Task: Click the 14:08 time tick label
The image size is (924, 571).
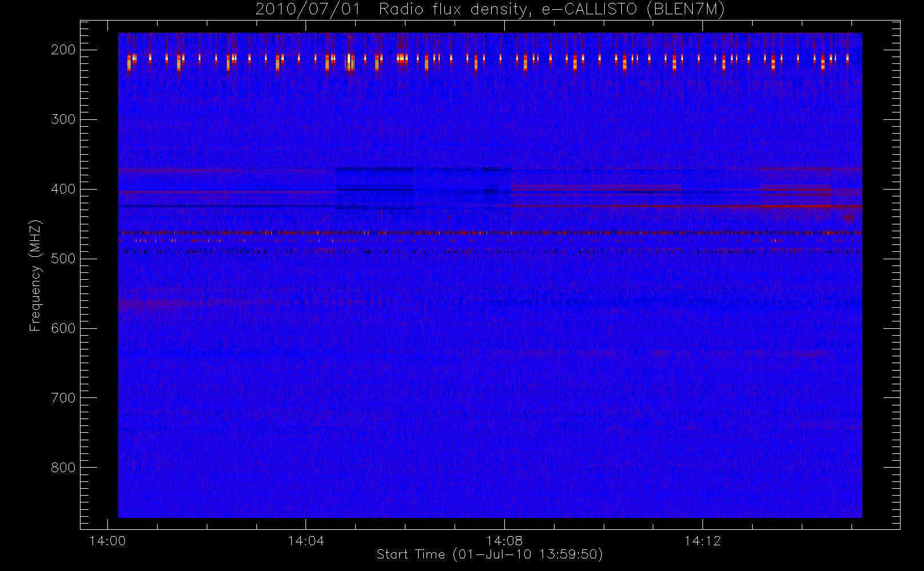Action: point(504,541)
